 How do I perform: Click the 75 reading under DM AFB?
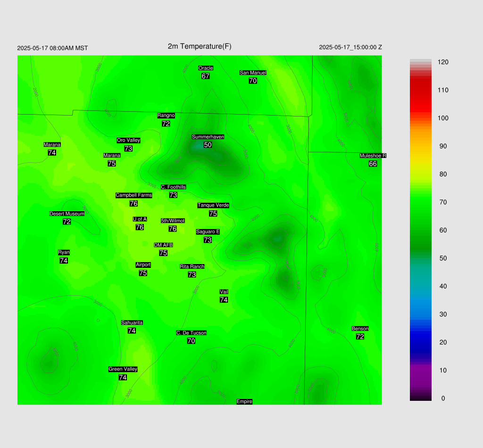[163, 253]
